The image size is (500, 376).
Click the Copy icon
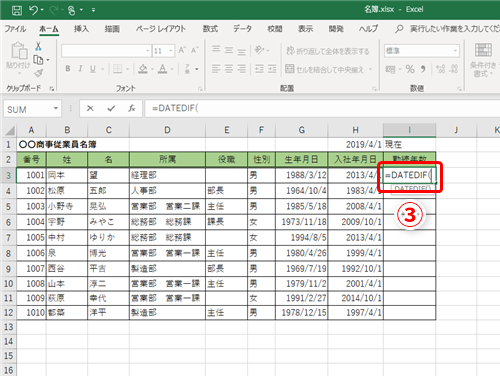point(38,60)
